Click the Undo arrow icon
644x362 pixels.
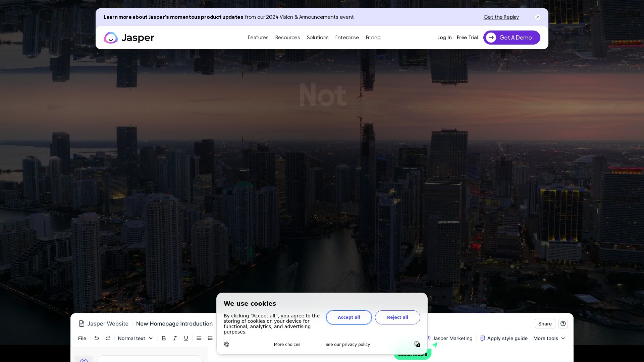(x=97, y=338)
